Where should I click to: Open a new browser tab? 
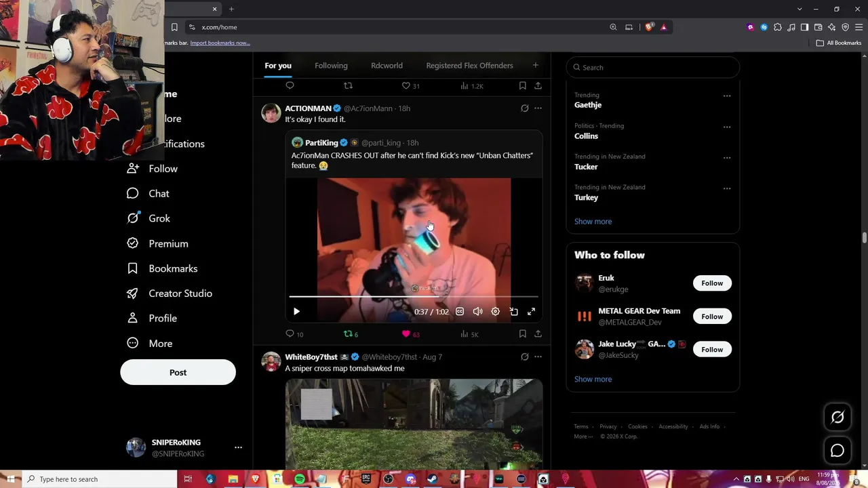(x=231, y=9)
